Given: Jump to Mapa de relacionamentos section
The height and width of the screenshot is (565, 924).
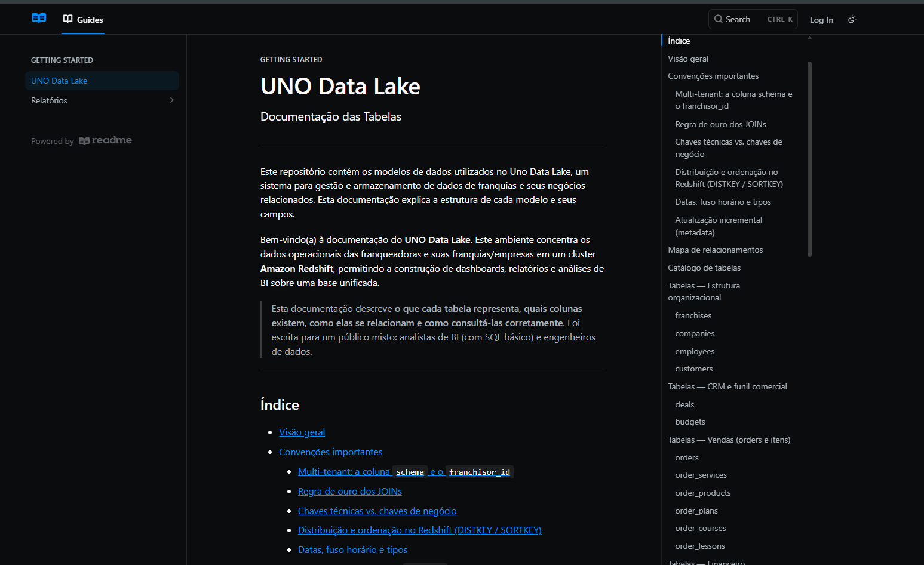Looking at the screenshot, I should click(715, 250).
